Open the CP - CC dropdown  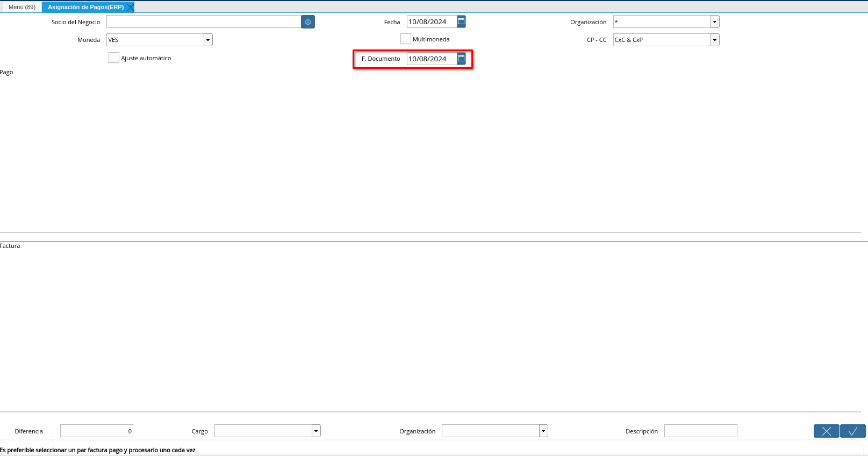pos(715,40)
